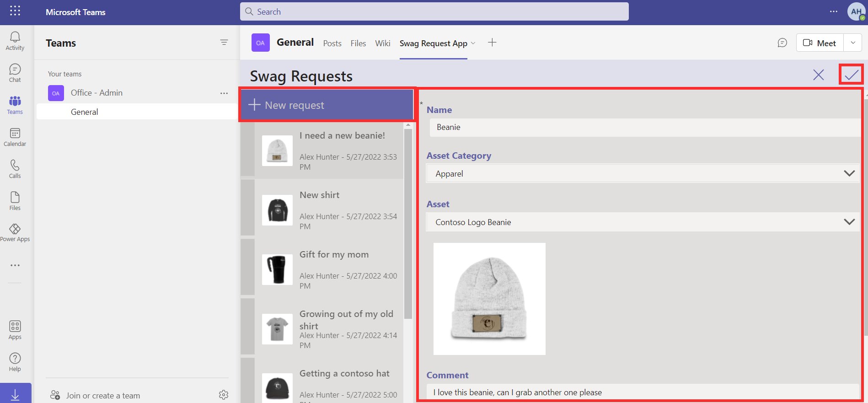Expand Swag Request App tab chevron
Screen dimensions: 868x403
pyautogui.click(x=473, y=43)
